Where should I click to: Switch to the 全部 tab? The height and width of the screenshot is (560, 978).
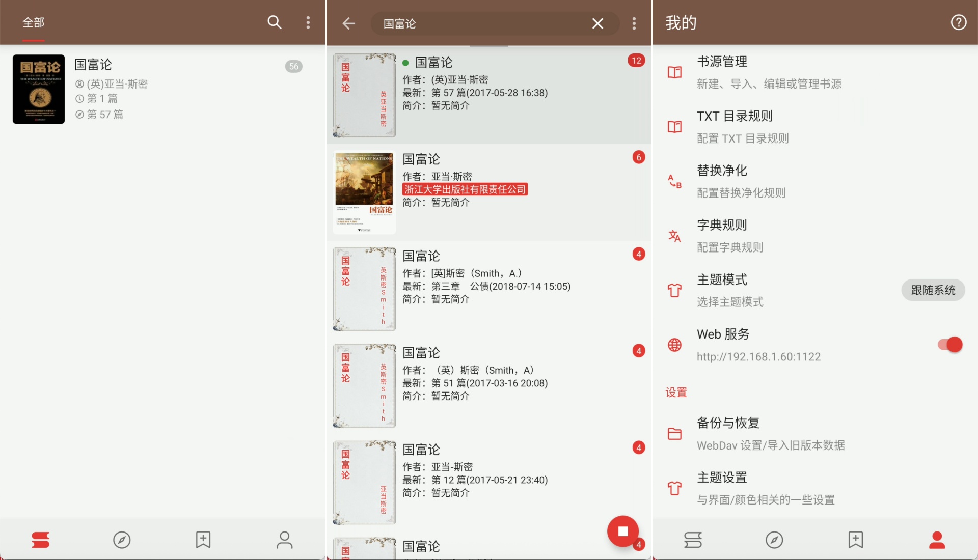(x=33, y=22)
